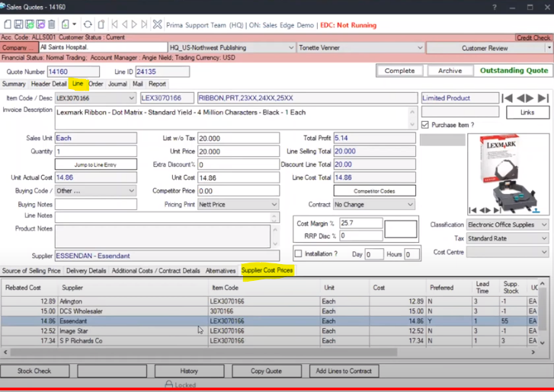Open the Report tab
This screenshot has width=554, height=392.
click(157, 84)
